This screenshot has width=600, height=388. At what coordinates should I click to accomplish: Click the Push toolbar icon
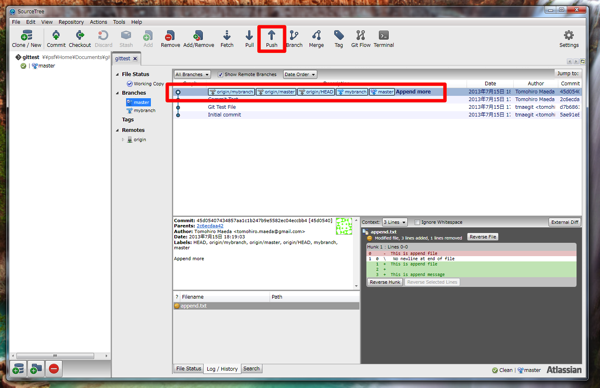[x=271, y=39]
